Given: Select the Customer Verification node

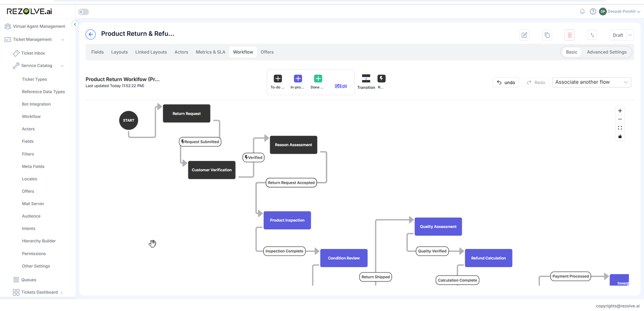Looking at the screenshot, I should [x=212, y=170].
